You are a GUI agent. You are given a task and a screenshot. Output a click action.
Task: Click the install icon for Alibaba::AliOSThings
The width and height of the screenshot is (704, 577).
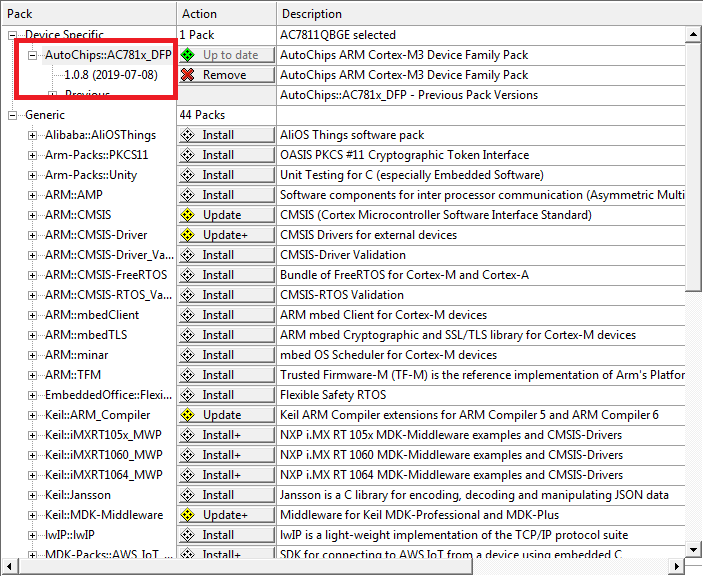tap(187, 135)
